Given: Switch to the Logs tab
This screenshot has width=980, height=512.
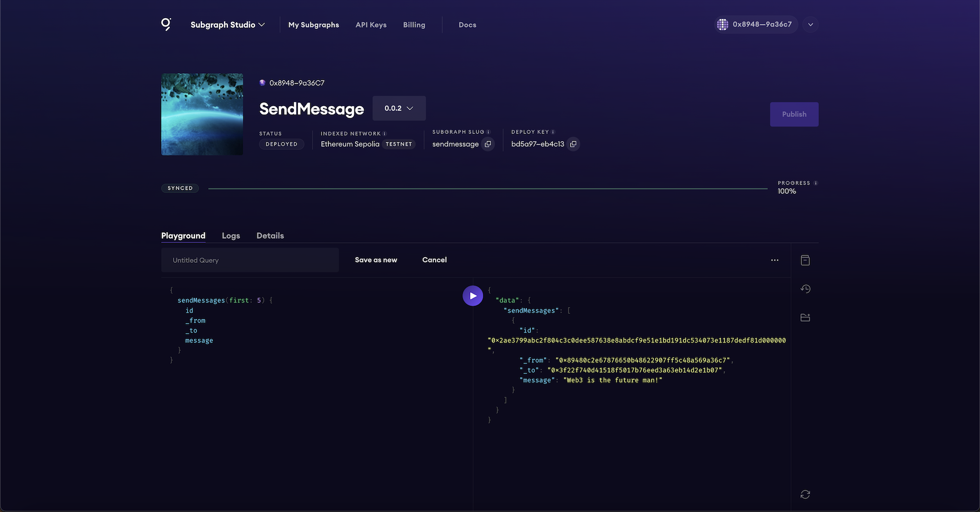Looking at the screenshot, I should click(231, 236).
